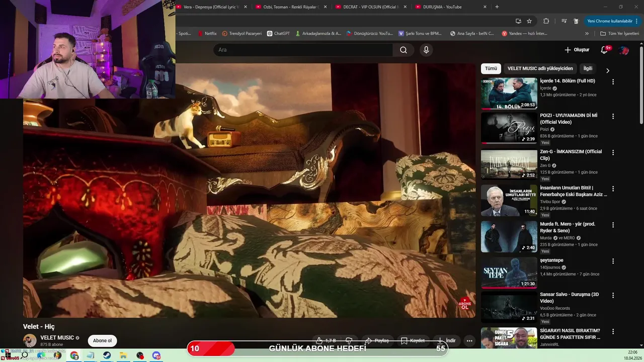This screenshot has width=644, height=362.
Task: Open options menu for Zen-G İMKANSIZIM
Action: point(613,153)
